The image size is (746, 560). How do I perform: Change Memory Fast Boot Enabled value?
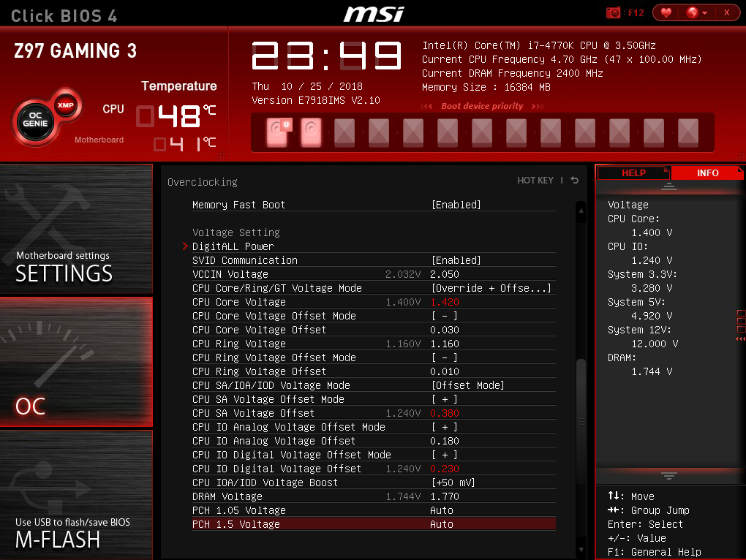tap(456, 205)
